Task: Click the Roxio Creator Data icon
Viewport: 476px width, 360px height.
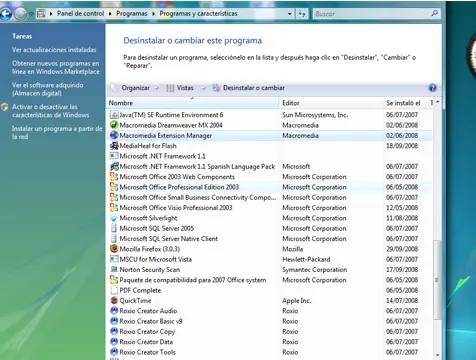Action: click(114, 342)
